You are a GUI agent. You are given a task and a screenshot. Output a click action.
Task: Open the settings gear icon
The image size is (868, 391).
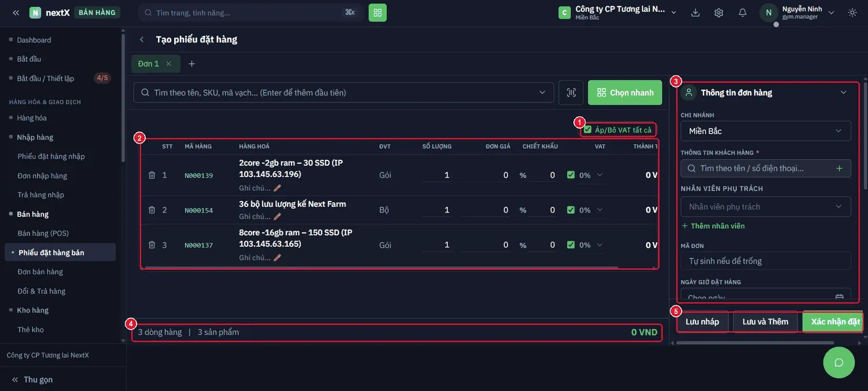[x=719, y=13]
